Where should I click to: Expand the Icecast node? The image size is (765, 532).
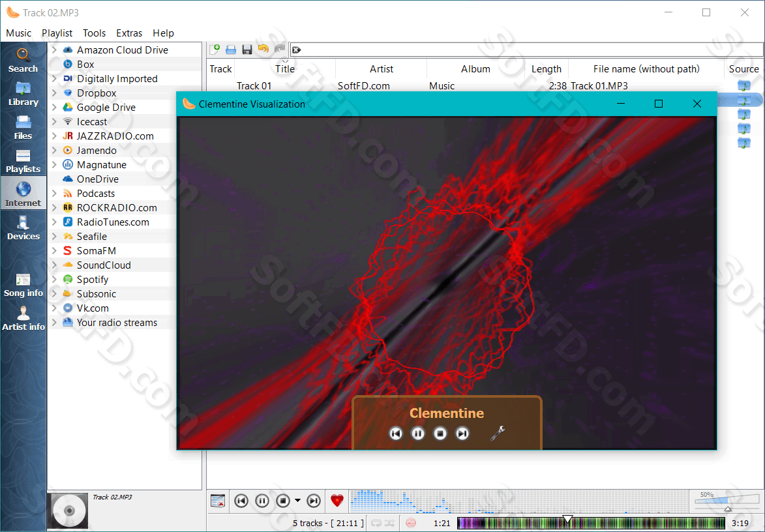(55, 121)
